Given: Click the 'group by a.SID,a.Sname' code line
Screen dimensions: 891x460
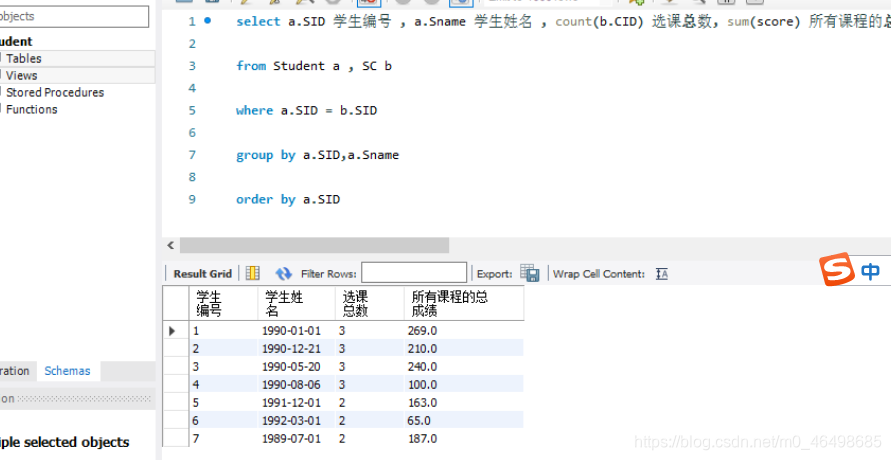Looking at the screenshot, I should pos(318,154).
